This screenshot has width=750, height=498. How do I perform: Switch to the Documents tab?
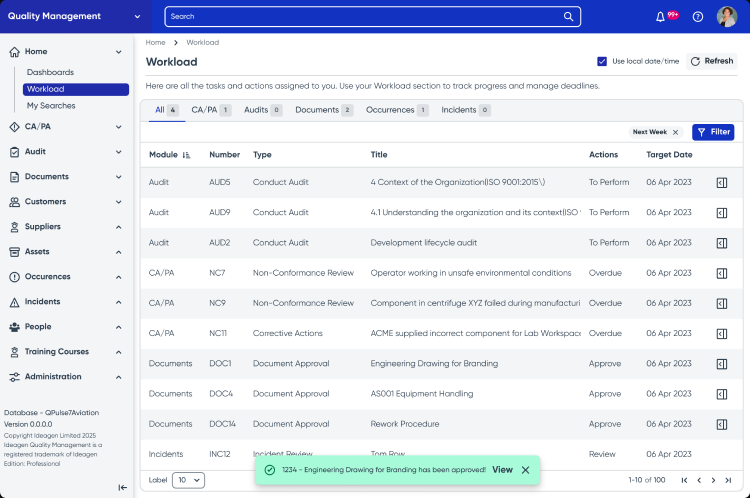coord(324,110)
